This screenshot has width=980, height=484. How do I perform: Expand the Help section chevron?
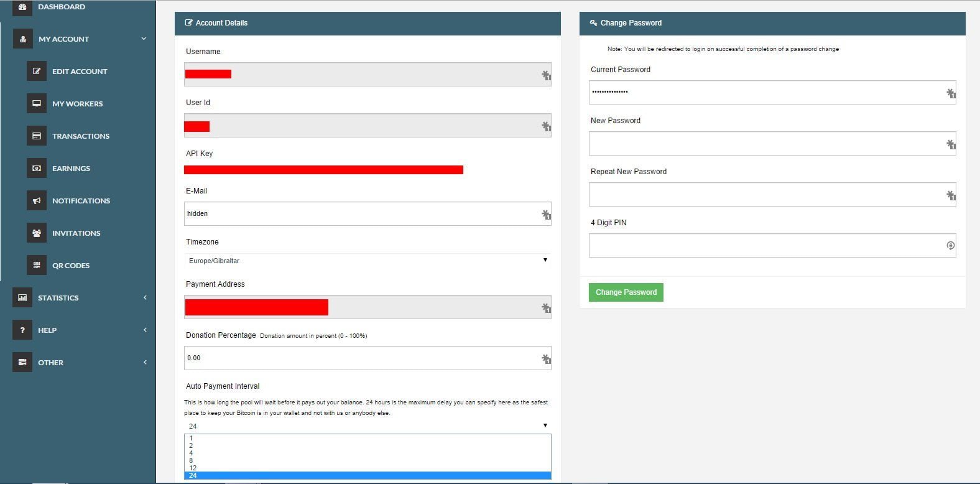[145, 330]
